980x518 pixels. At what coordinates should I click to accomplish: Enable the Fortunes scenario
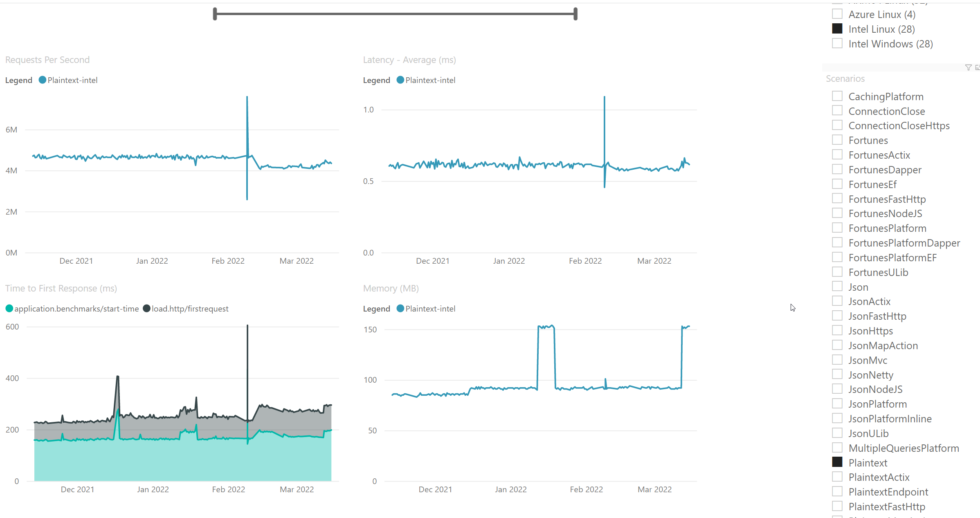(x=838, y=140)
